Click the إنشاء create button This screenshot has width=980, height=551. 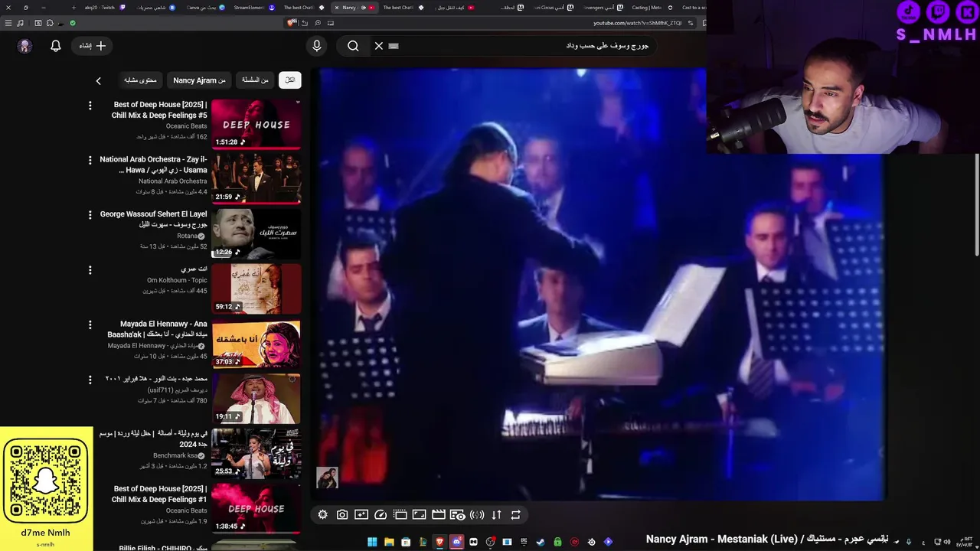click(93, 46)
